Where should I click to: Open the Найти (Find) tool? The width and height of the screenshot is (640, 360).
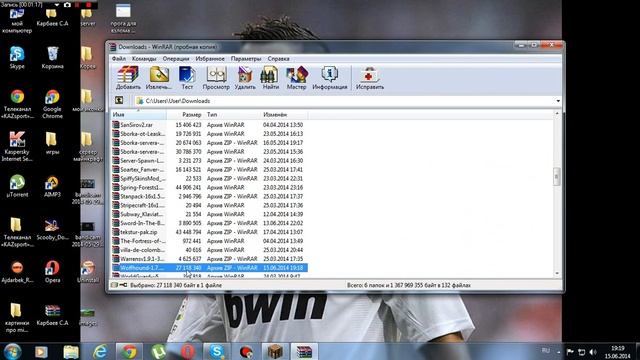[x=270, y=78]
